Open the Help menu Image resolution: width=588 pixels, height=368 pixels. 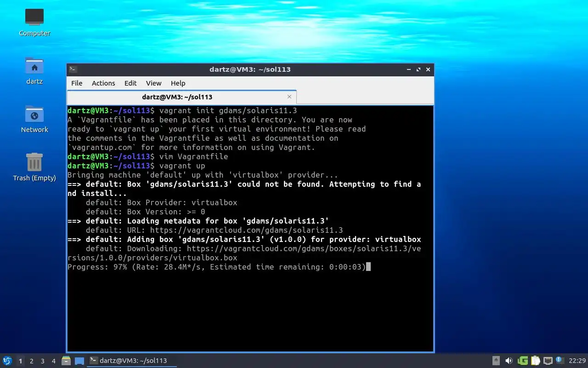[178, 83]
